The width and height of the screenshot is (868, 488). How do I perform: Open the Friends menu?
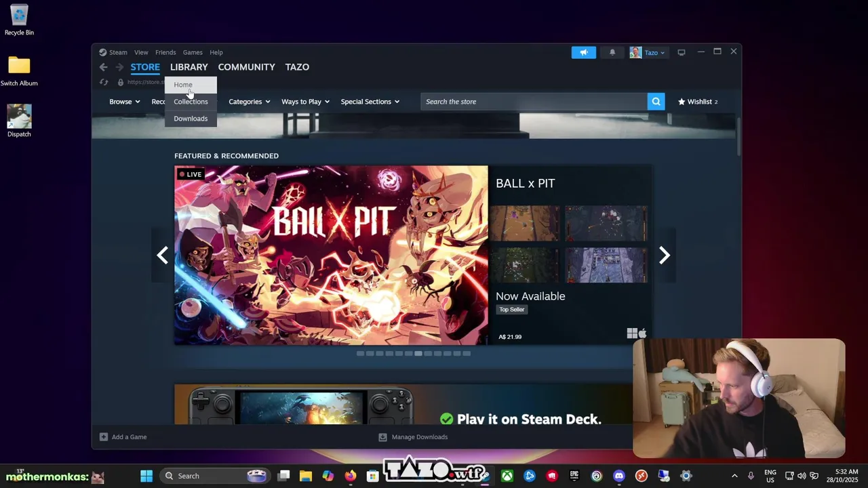165,52
